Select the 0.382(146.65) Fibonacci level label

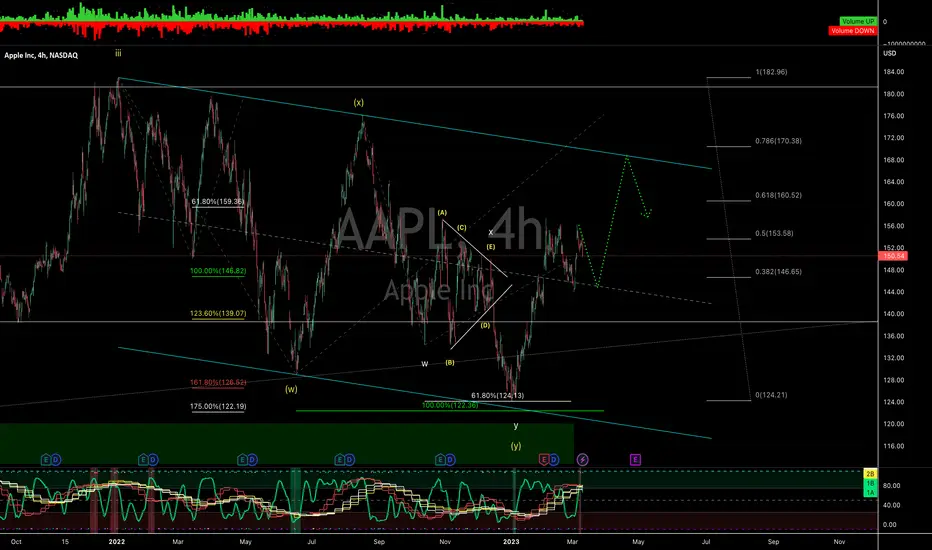pyautogui.click(x=778, y=272)
